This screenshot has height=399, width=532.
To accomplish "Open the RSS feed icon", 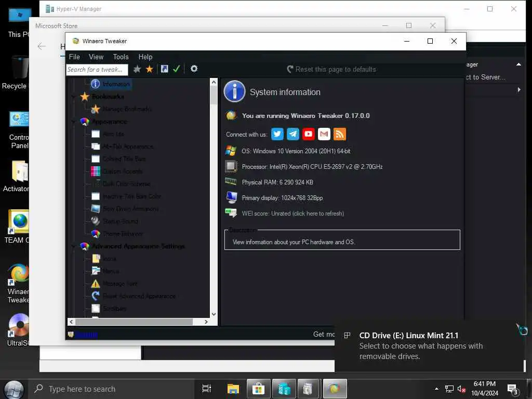I will click(x=340, y=134).
